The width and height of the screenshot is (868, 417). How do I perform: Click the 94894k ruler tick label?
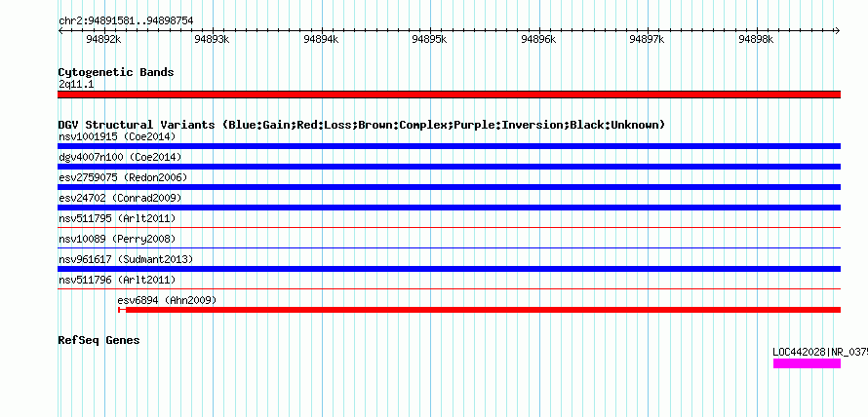coord(321,40)
